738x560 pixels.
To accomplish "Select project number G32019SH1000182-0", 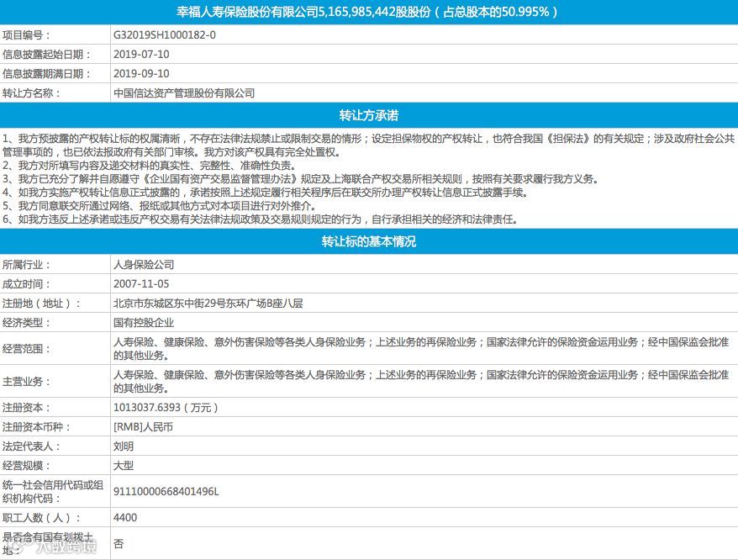I will pyautogui.click(x=165, y=34).
